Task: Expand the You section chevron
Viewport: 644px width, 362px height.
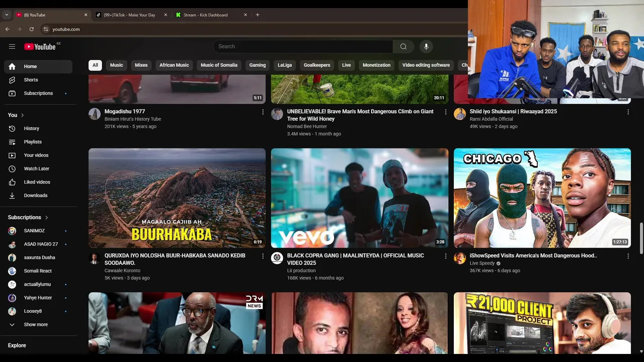Action: click(22, 115)
